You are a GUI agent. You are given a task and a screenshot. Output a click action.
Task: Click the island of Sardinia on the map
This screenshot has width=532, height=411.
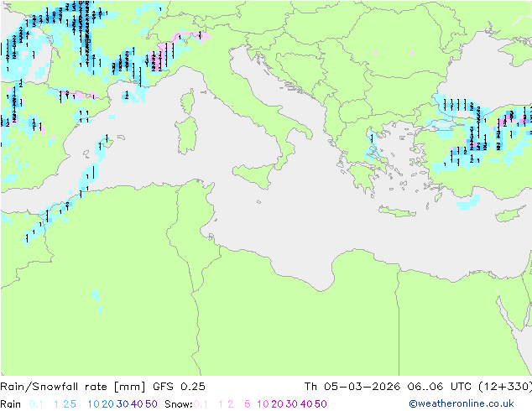coord(186,136)
